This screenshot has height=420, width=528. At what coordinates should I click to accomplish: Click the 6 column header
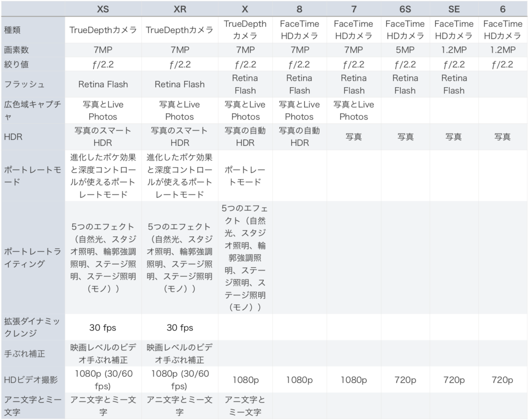502,9
